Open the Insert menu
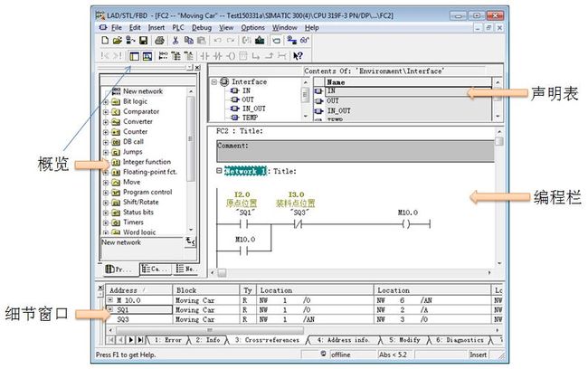 coord(156,28)
